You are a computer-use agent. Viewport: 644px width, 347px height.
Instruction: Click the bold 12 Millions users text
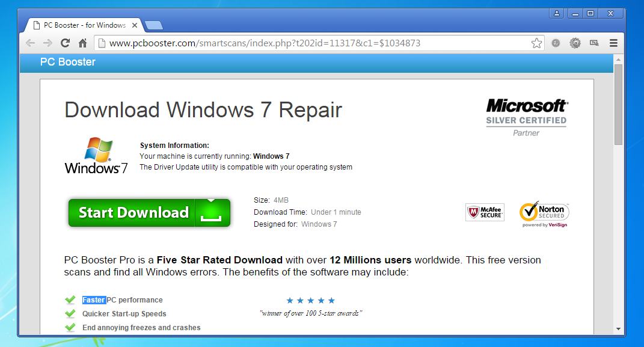[370, 260]
